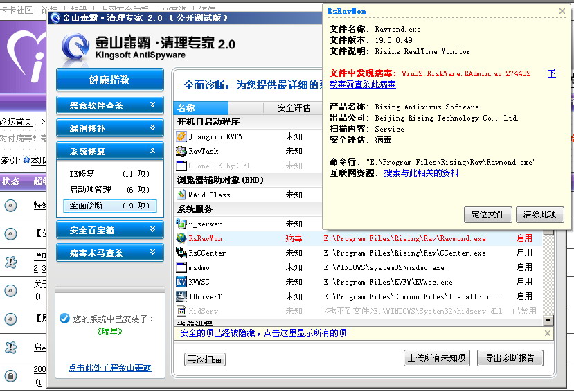Dismiss the hidden safe items notice bar

point(547,333)
